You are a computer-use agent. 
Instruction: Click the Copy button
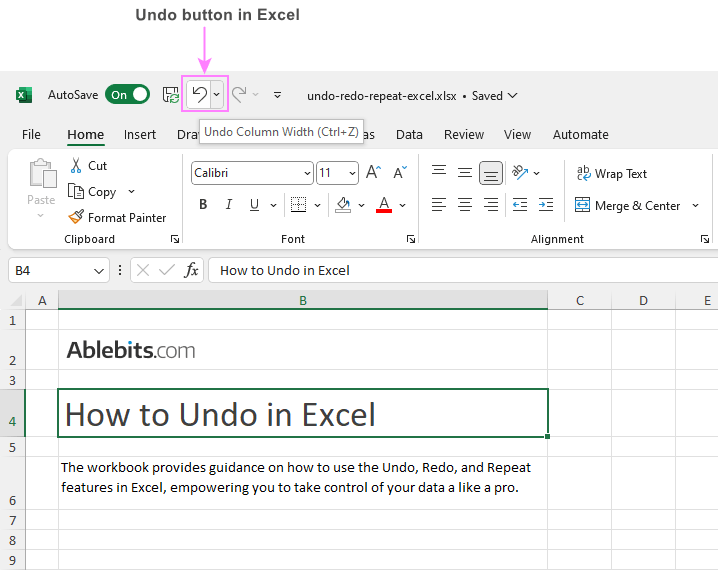point(92,191)
